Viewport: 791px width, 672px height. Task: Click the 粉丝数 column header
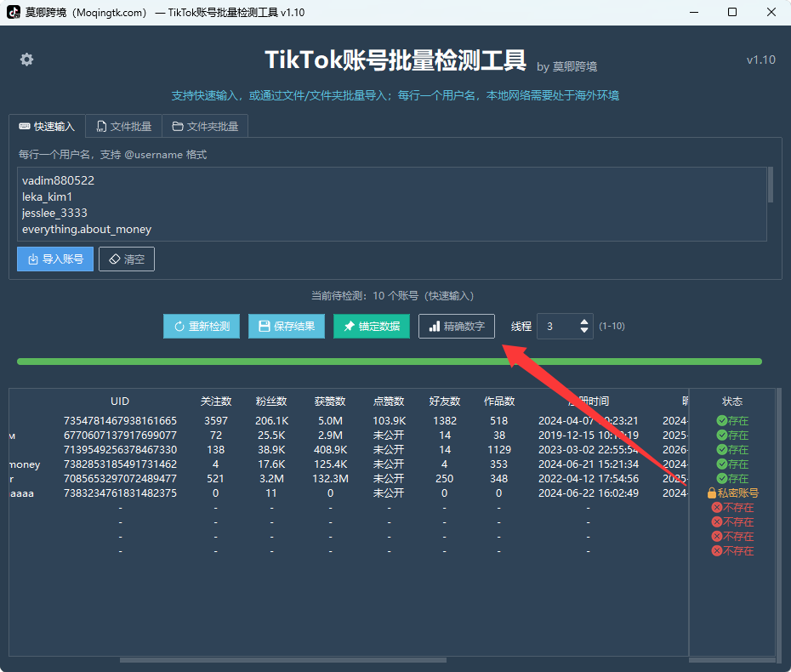[x=271, y=401]
